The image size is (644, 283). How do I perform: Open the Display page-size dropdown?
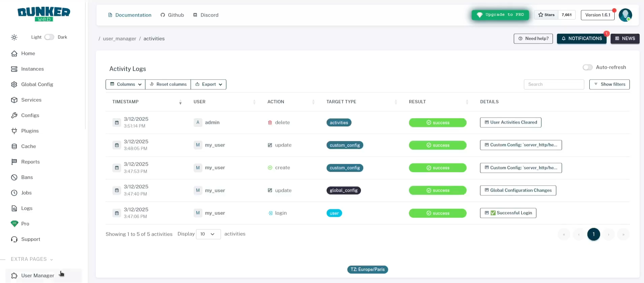pos(208,234)
